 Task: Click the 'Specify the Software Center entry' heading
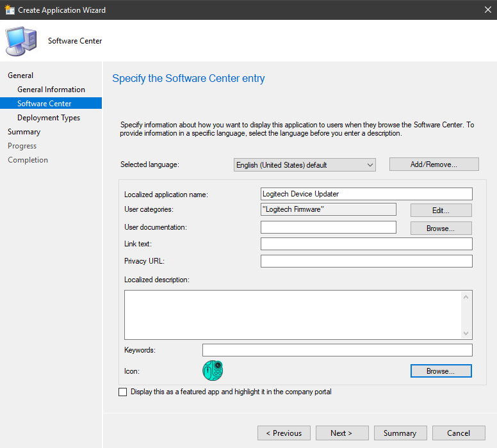(188, 78)
